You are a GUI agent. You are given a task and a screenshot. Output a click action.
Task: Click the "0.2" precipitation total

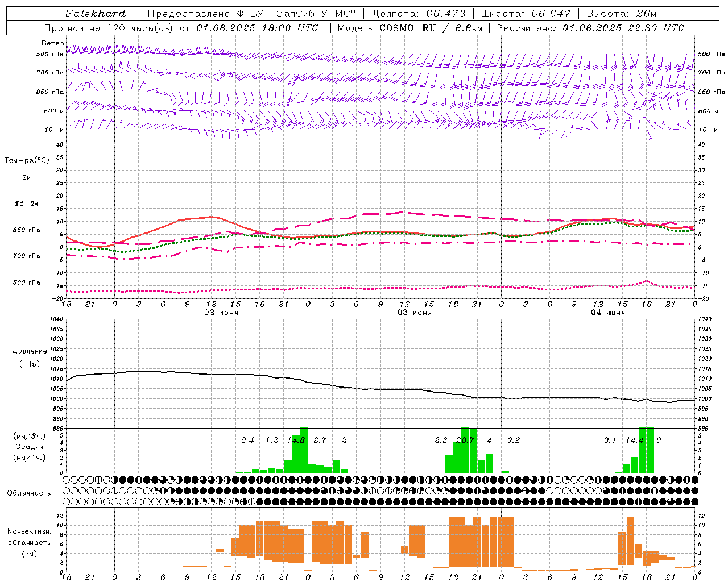click(514, 440)
